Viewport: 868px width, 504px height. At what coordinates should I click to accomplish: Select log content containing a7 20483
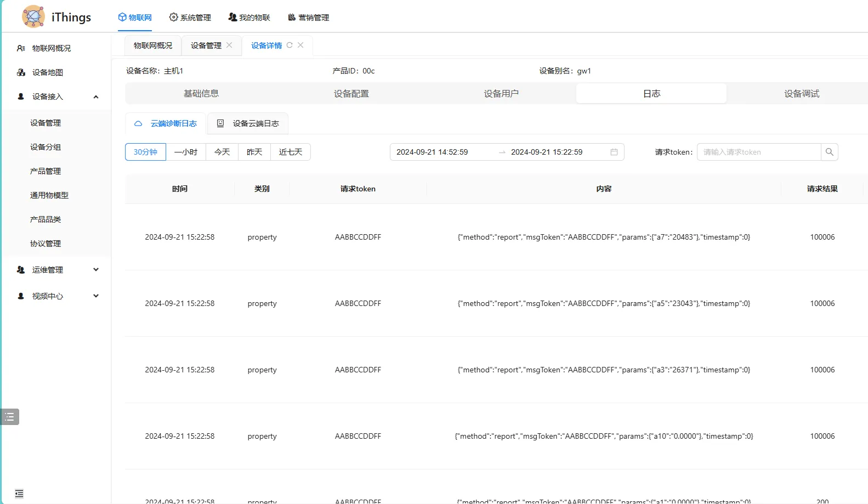click(604, 237)
